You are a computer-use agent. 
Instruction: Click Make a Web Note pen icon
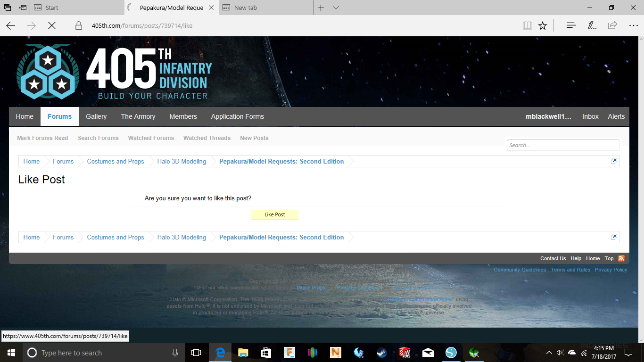(x=592, y=25)
